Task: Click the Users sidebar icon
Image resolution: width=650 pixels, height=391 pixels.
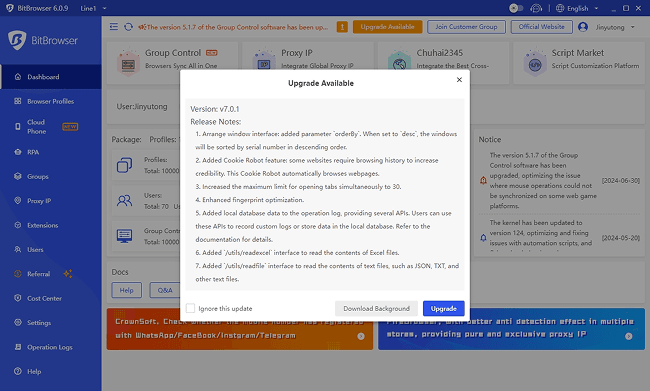Action: coord(18,249)
